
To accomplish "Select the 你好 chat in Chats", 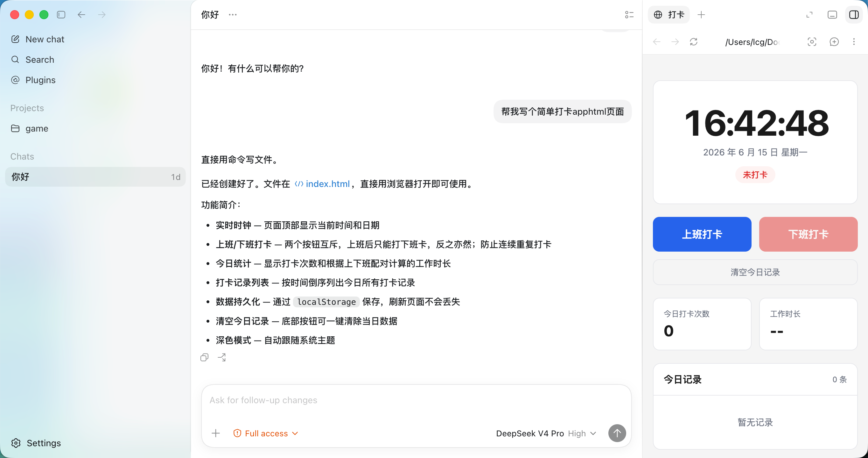I will point(95,176).
